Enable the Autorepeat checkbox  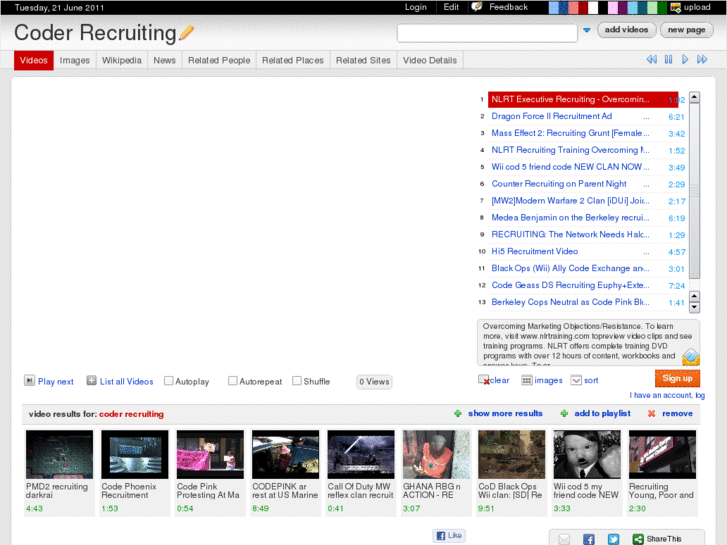(x=233, y=380)
